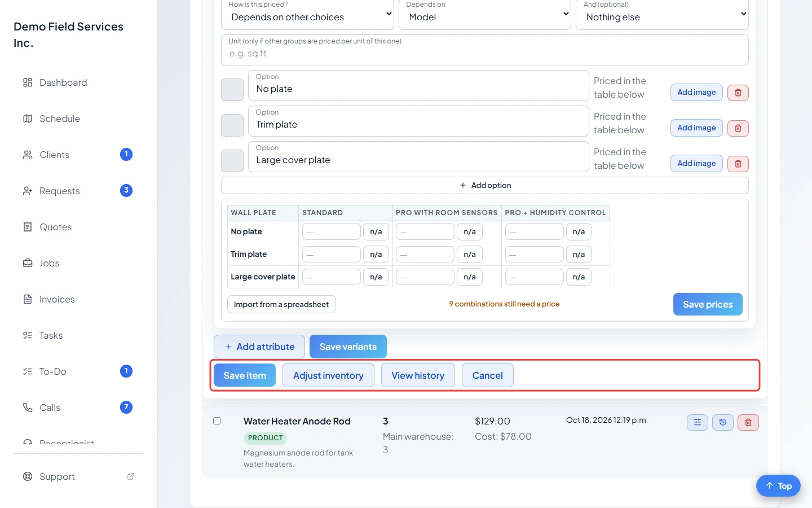
Task: Click the Top scroll arrow button
Action: click(778, 486)
